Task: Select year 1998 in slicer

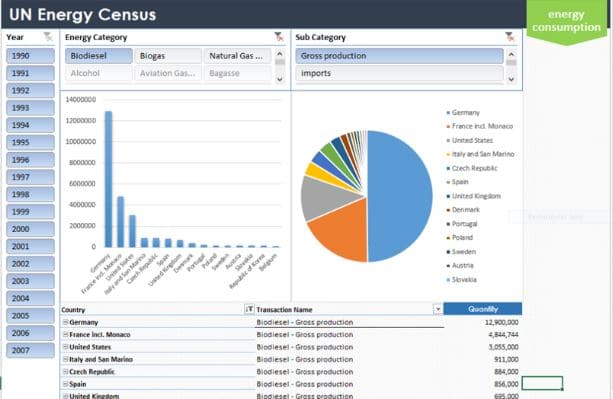Action: point(30,194)
